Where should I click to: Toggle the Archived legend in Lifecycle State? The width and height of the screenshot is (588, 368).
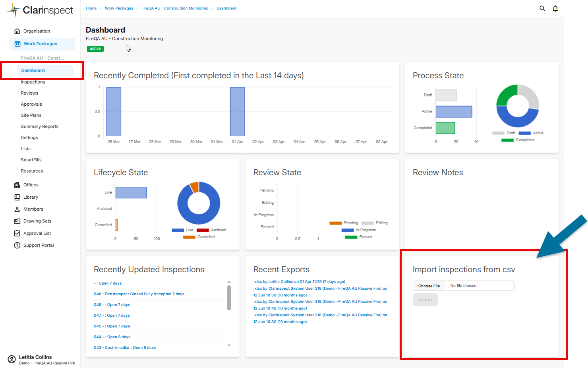pyautogui.click(x=211, y=230)
